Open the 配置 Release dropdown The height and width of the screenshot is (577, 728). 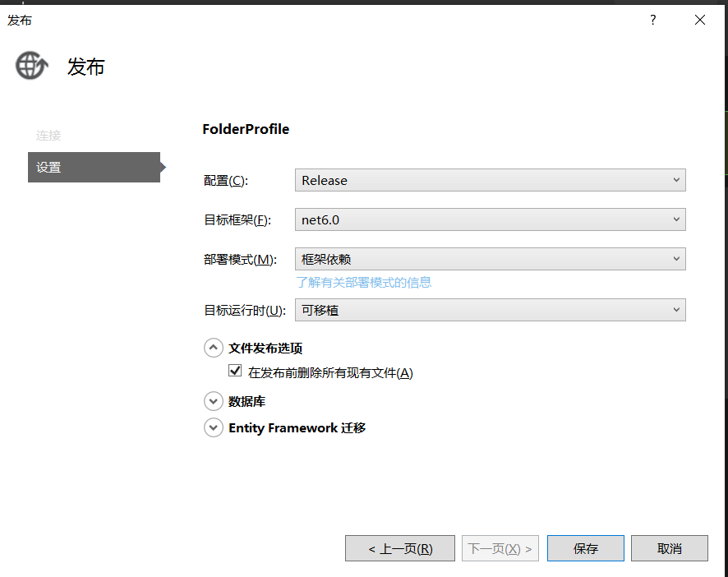pyautogui.click(x=490, y=180)
